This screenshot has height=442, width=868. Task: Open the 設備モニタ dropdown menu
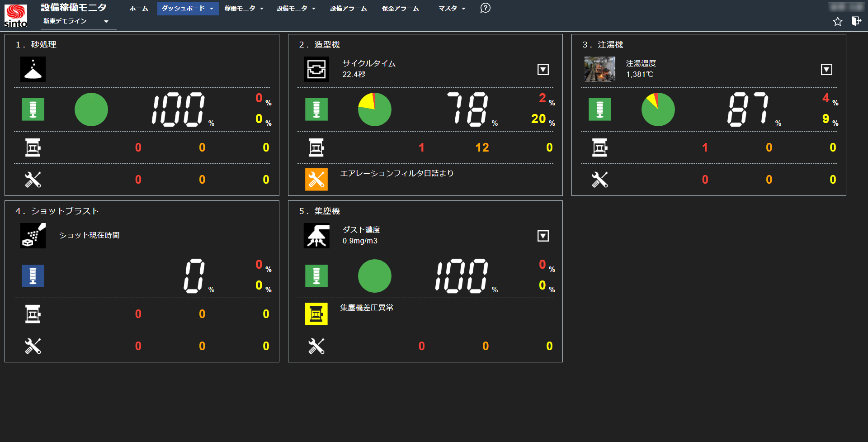click(x=296, y=8)
